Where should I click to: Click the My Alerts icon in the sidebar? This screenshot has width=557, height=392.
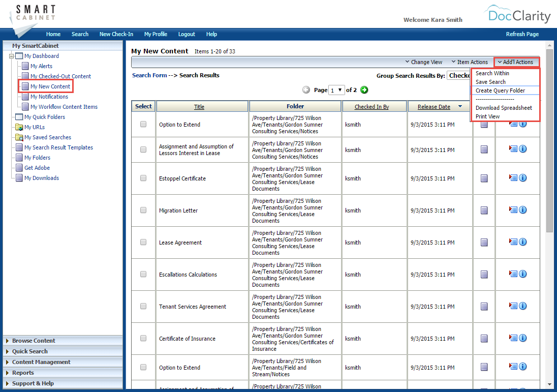pyautogui.click(x=25, y=66)
